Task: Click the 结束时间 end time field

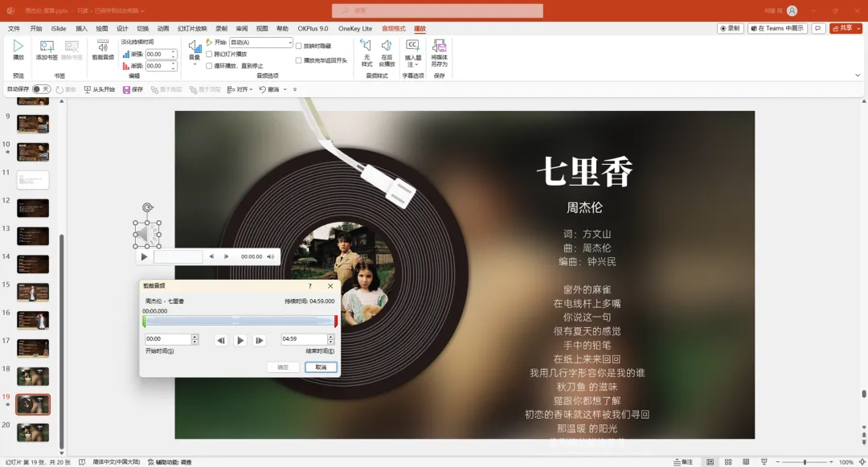Action: pyautogui.click(x=304, y=339)
